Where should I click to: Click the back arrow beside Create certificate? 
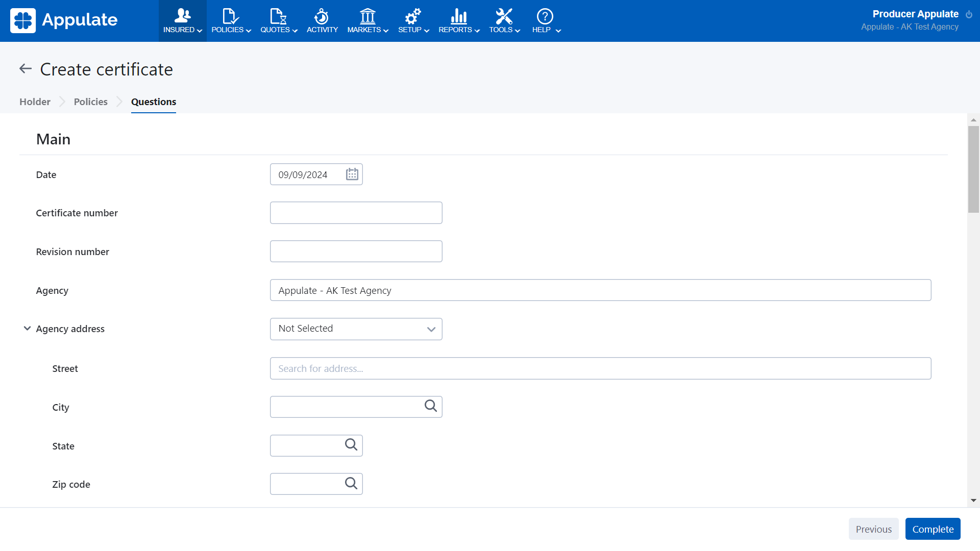click(x=26, y=69)
